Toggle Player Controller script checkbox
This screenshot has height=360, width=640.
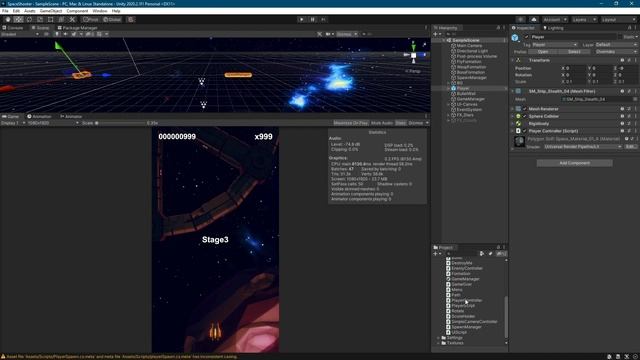pyautogui.click(x=525, y=131)
